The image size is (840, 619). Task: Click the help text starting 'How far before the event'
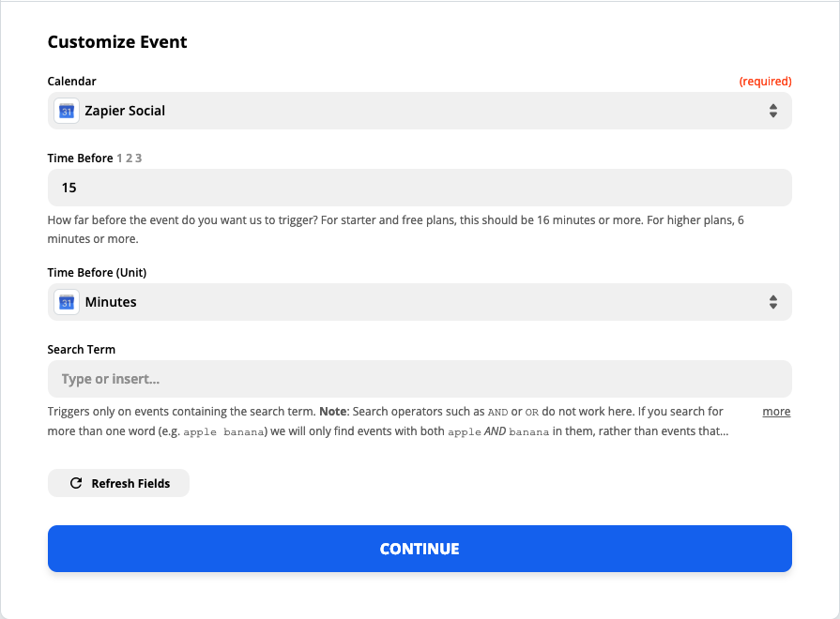pos(395,229)
